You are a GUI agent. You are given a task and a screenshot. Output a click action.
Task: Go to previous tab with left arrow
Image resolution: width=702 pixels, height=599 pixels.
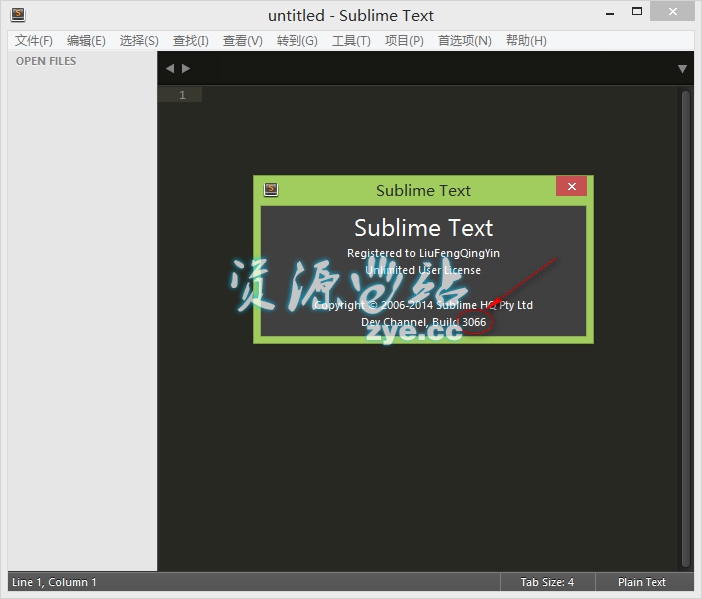(170, 68)
